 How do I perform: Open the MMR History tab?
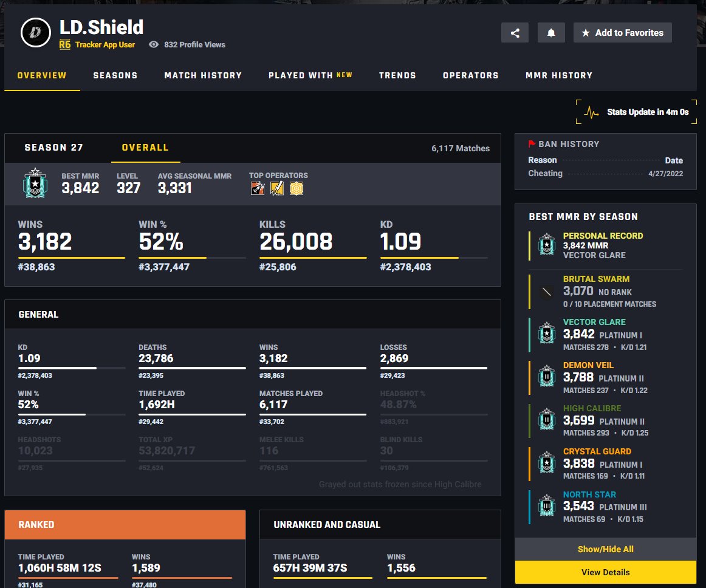559,75
